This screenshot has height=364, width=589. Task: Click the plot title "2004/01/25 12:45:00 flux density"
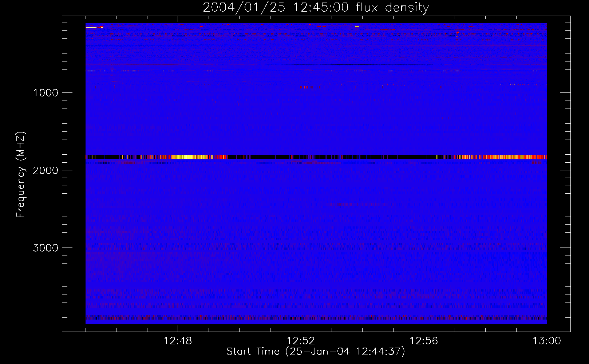click(x=316, y=8)
